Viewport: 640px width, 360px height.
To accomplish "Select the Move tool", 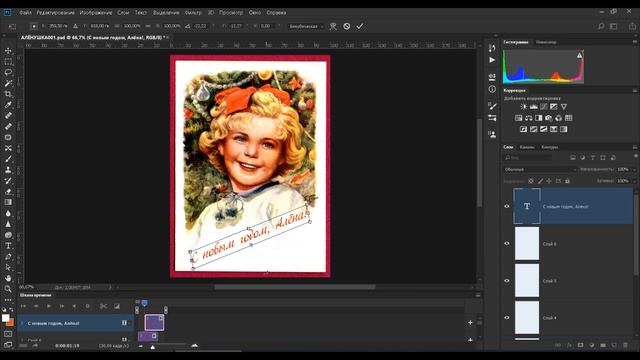I will tap(8, 51).
